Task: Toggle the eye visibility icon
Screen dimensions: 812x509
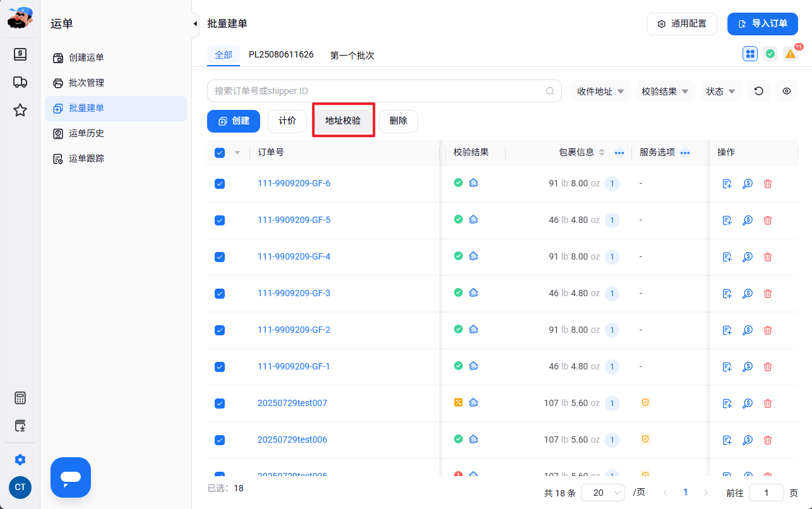Action: click(x=787, y=91)
